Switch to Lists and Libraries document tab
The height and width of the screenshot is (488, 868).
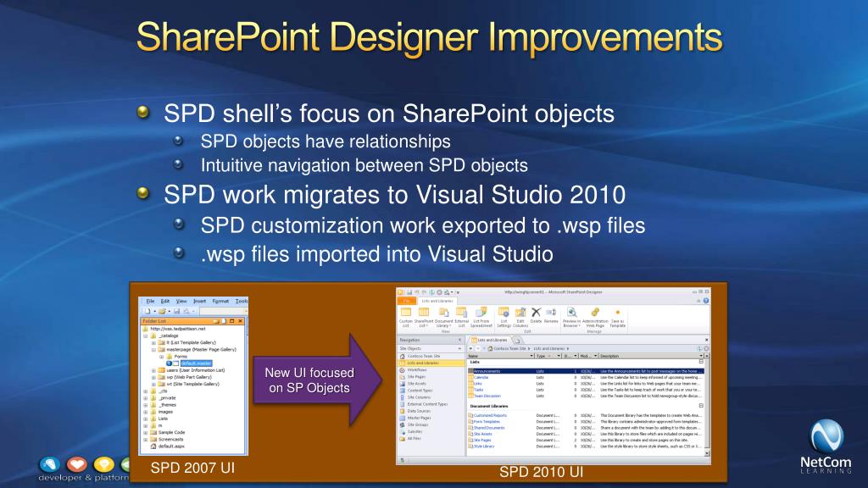(489, 340)
